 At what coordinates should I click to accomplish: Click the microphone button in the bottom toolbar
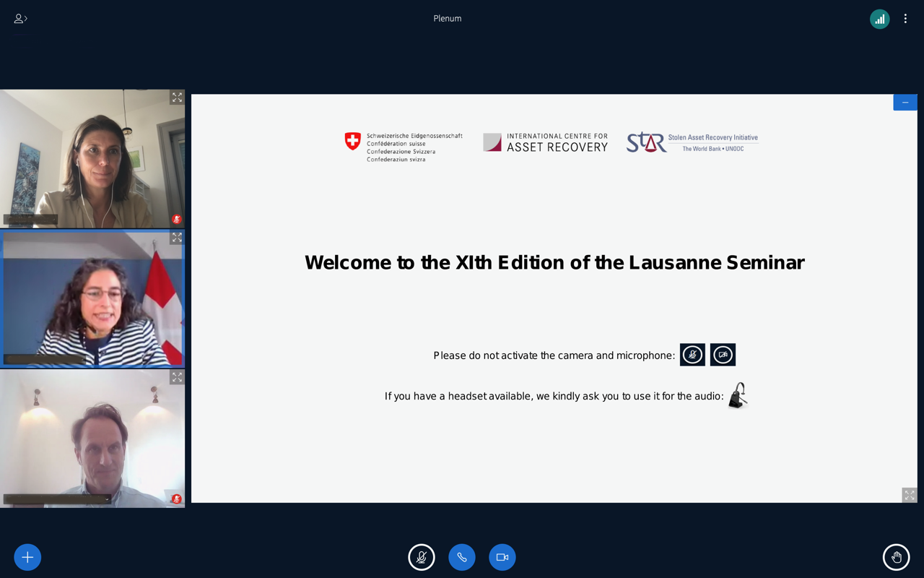tap(422, 557)
